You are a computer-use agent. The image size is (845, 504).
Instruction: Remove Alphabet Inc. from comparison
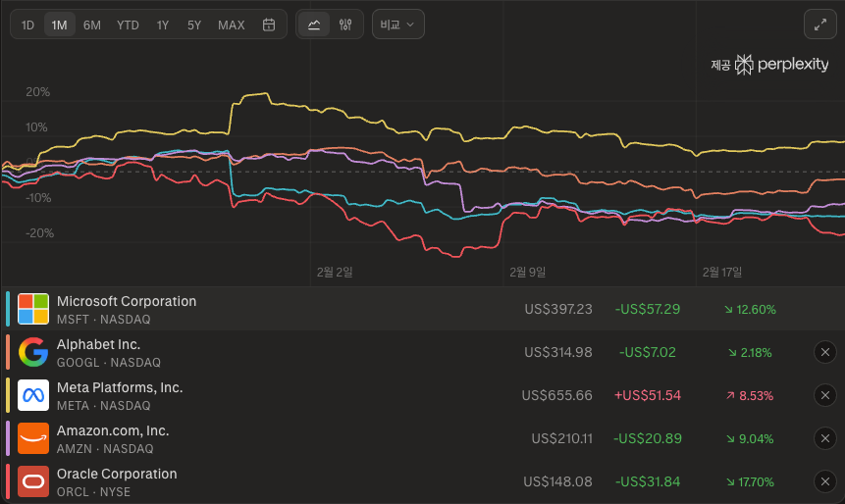pyautogui.click(x=824, y=352)
